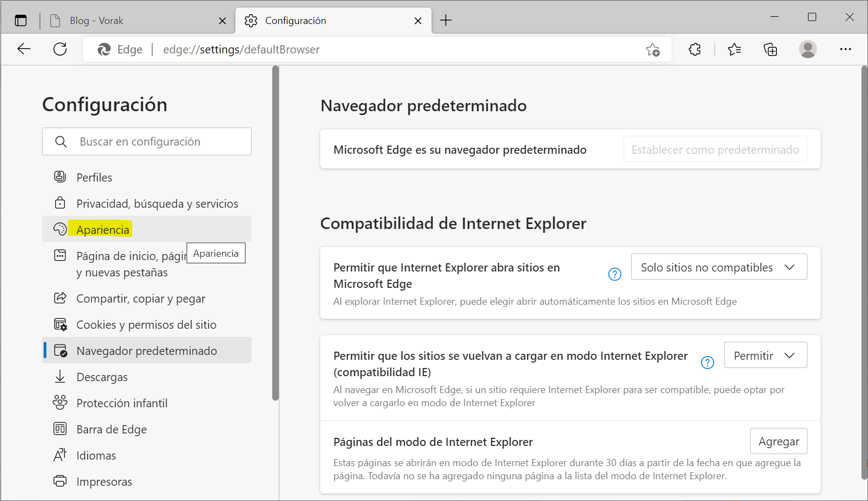Open the vertical tabs panel icon
868x501 pixels.
pyautogui.click(x=21, y=21)
